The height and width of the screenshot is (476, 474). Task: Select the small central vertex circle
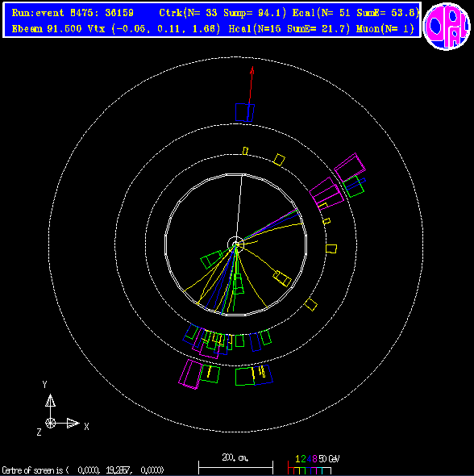click(236, 244)
